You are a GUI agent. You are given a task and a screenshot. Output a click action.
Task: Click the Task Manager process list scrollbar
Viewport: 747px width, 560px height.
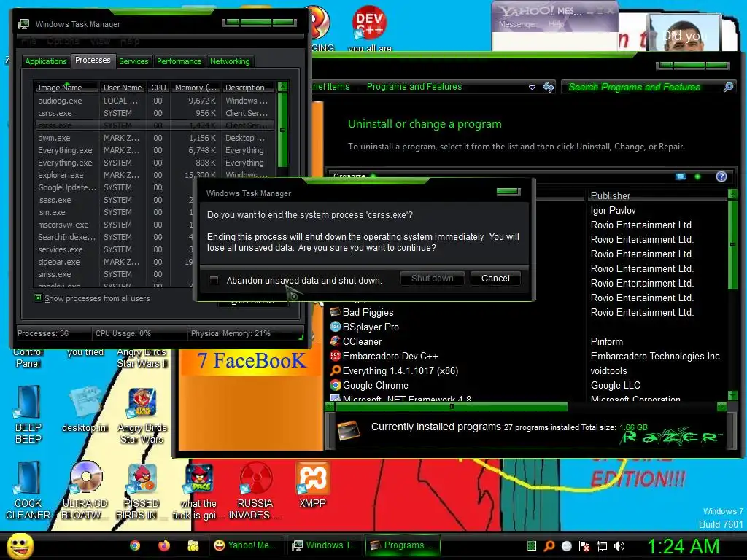[x=282, y=130]
